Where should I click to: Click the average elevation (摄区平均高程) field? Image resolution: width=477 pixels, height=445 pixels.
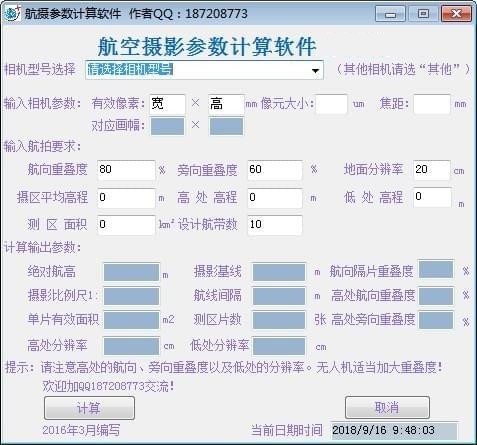click(126, 198)
